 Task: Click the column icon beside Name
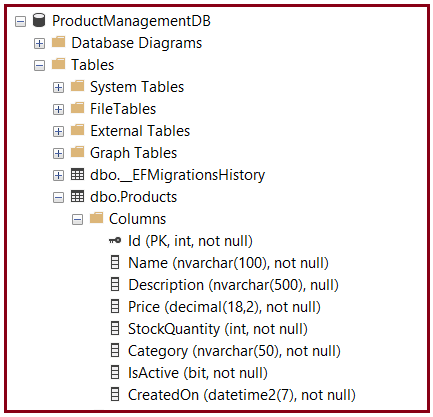click(115, 262)
